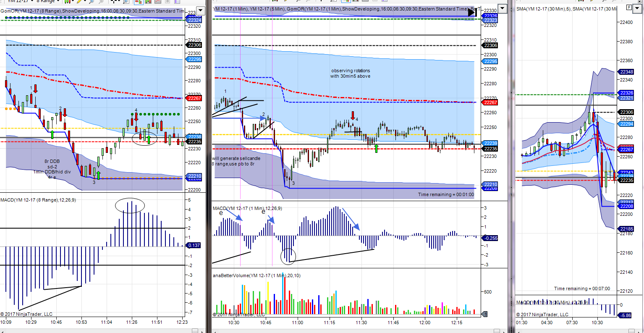Click the 22239 price marker in the 1 Min chart
The image size is (644, 333).
pyautogui.click(x=490, y=143)
